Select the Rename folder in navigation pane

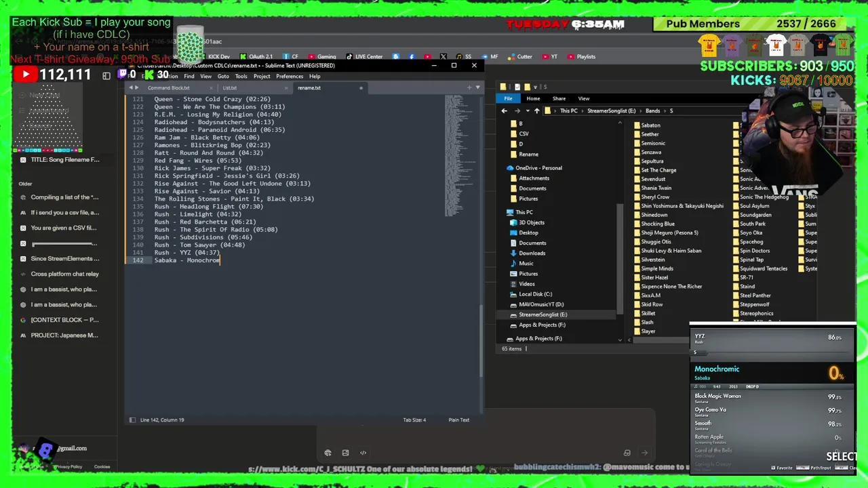point(528,154)
